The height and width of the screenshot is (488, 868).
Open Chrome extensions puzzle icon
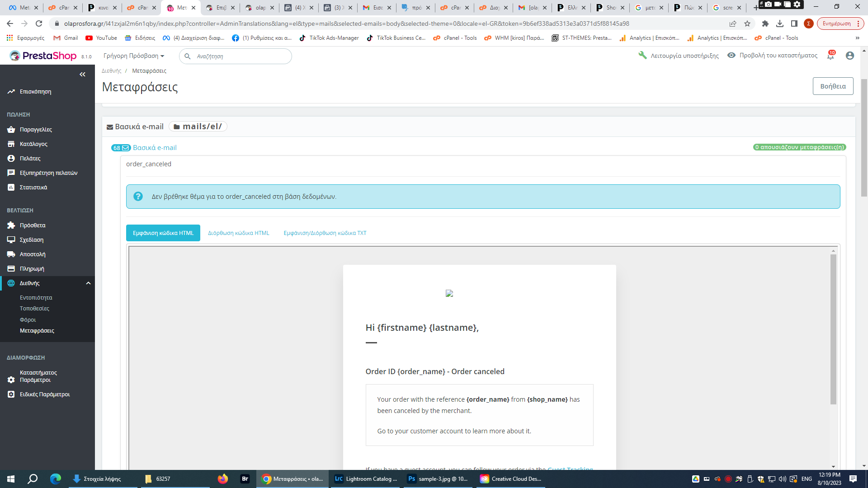765,23
